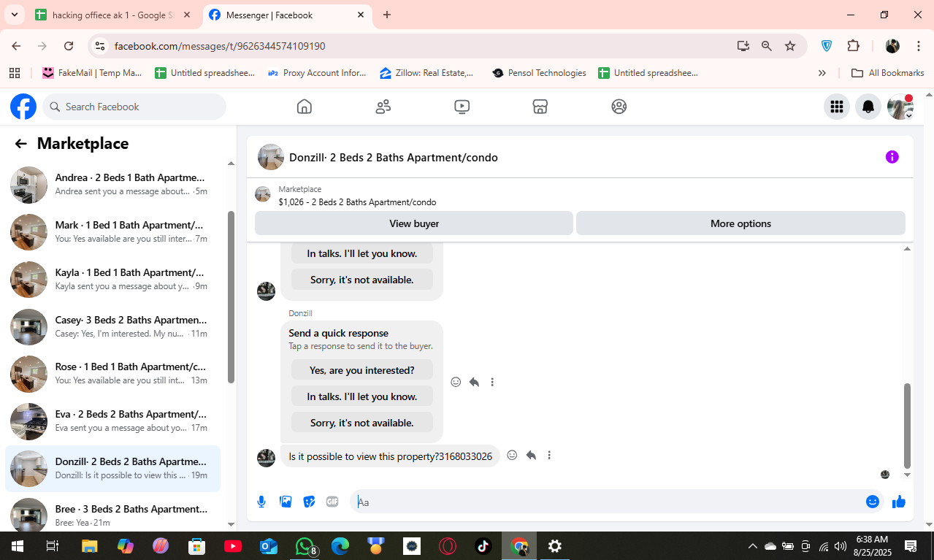Viewport: 934px width, 560px height.
Task: Open the Groups icon in top navigation
Action: pyautogui.click(x=619, y=107)
